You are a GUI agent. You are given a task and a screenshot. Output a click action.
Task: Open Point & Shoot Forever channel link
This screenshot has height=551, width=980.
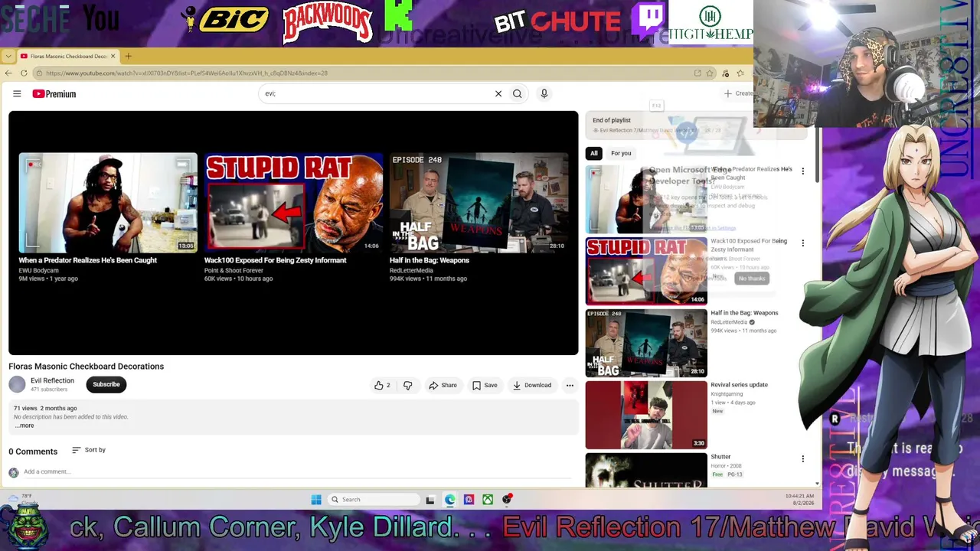(x=234, y=270)
